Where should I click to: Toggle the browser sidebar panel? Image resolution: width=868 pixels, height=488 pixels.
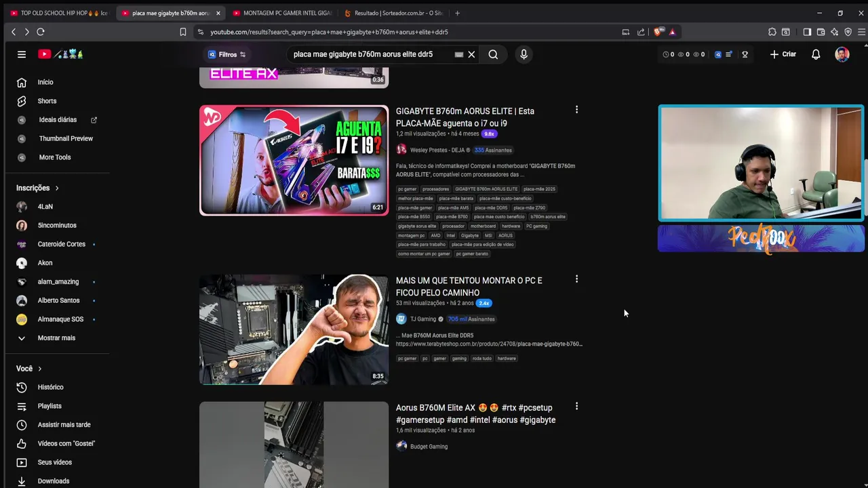(807, 32)
